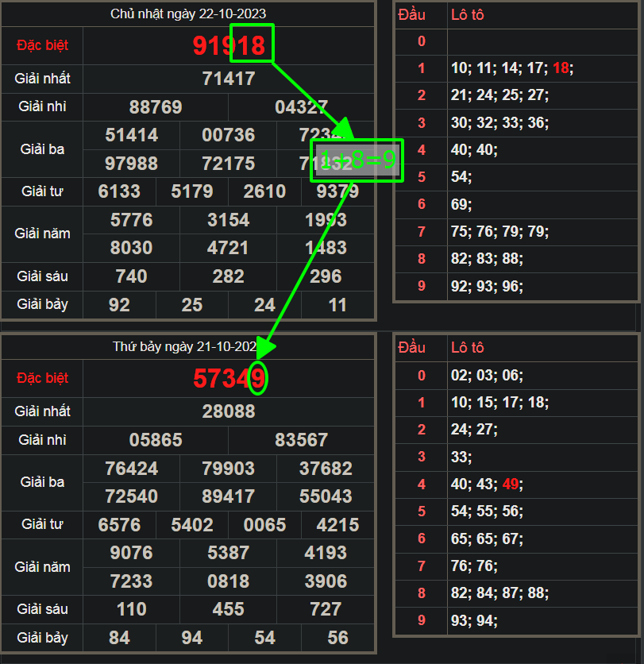This screenshot has height=664, width=644.
Task: Click third prize number 89417
Action: [x=229, y=496]
